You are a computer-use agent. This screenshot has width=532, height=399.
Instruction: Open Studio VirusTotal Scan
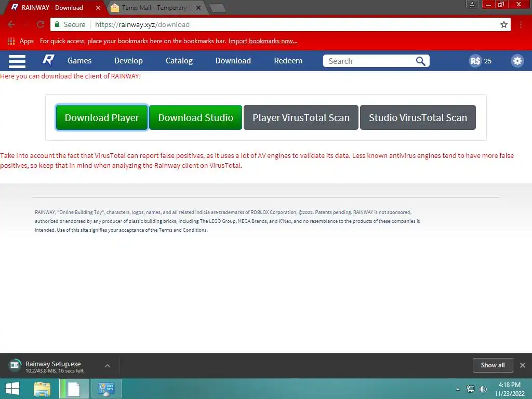418,117
